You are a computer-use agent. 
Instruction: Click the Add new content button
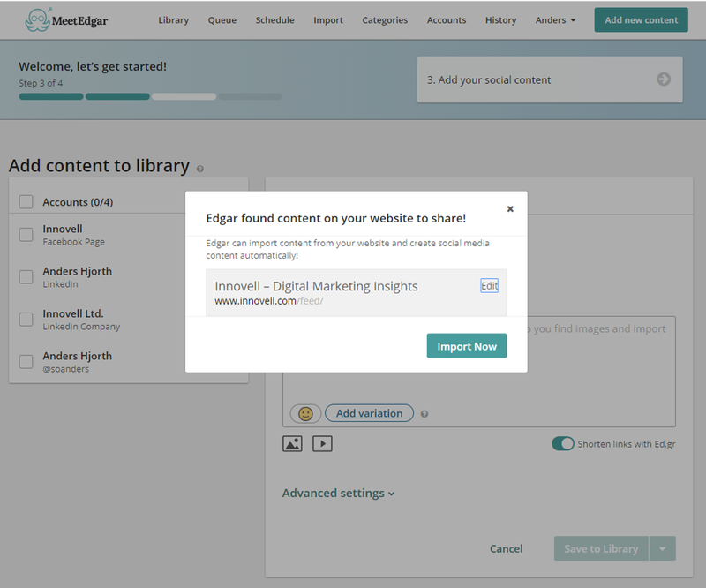[x=642, y=19]
